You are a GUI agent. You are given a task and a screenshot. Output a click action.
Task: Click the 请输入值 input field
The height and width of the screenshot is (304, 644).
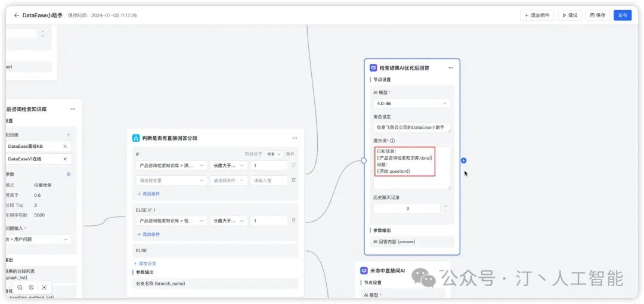(x=269, y=181)
